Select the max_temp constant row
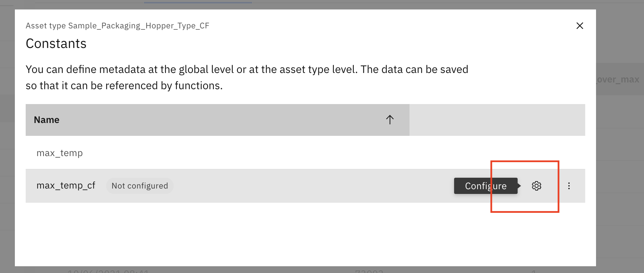Viewport: 644px width, 273px height. [305, 153]
